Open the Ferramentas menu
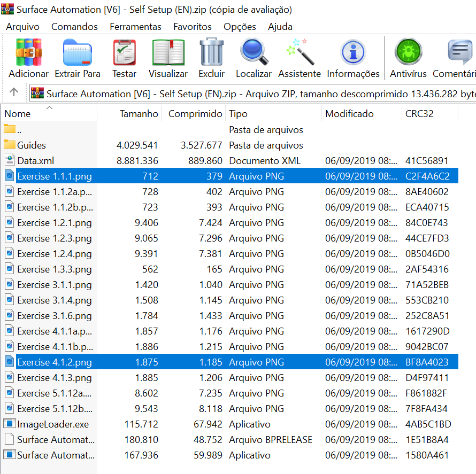This screenshot has height=474, width=476. (135, 27)
